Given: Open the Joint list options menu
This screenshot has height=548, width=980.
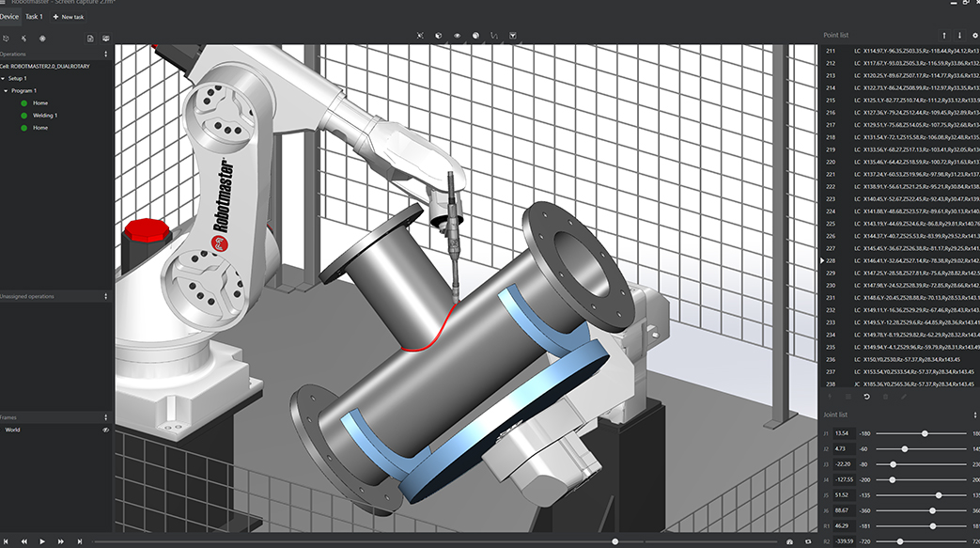Looking at the screenshot, I should (x=975, y=415).
